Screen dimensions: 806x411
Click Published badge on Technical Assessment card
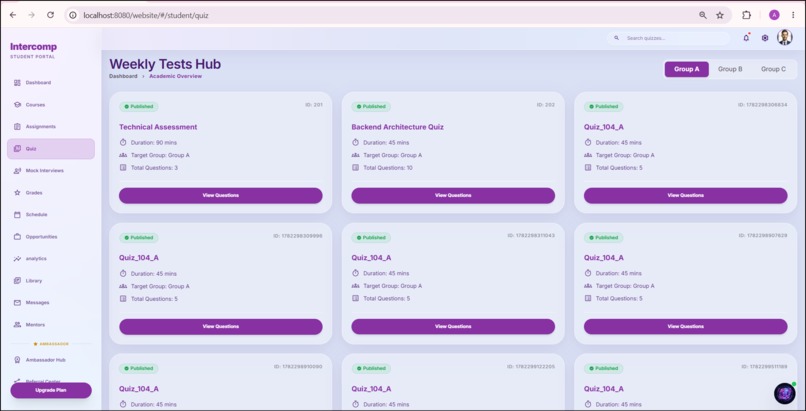point(139,107)
